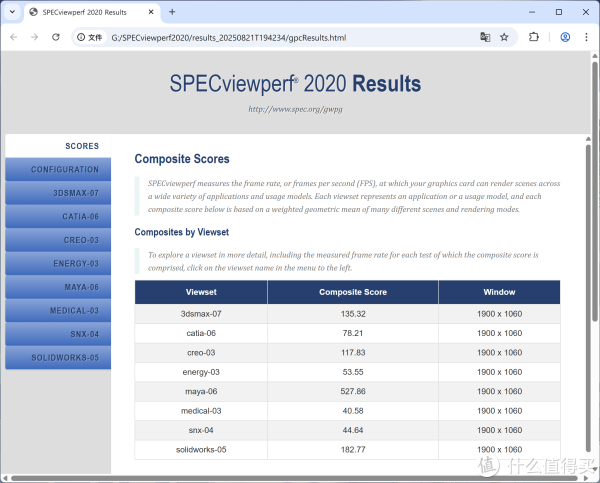Expand the tab search dropdown arrow
This screenshot has width=600, height=483.
click(12, 12)
